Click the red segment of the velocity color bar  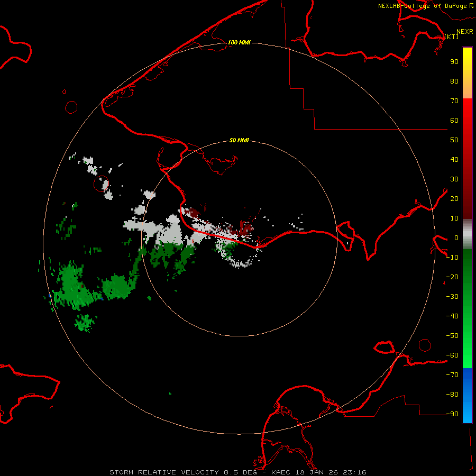467,159
